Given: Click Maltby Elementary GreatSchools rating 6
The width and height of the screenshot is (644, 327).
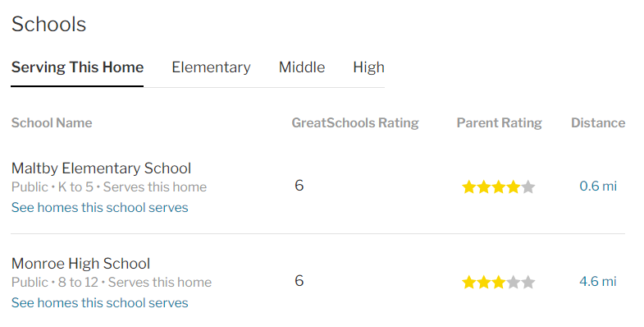Looking at the screenshot, I should point(299,186).
